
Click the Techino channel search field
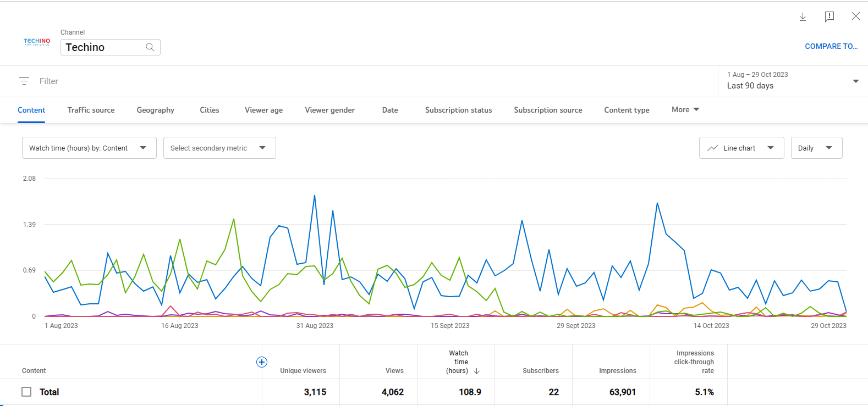click(x=111, y=47)
